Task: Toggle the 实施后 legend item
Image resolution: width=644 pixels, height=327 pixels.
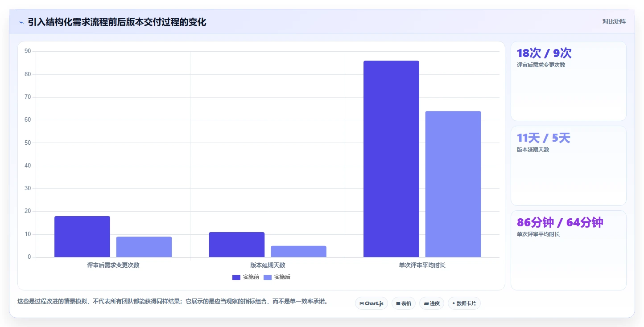Action: click(277, 277)
